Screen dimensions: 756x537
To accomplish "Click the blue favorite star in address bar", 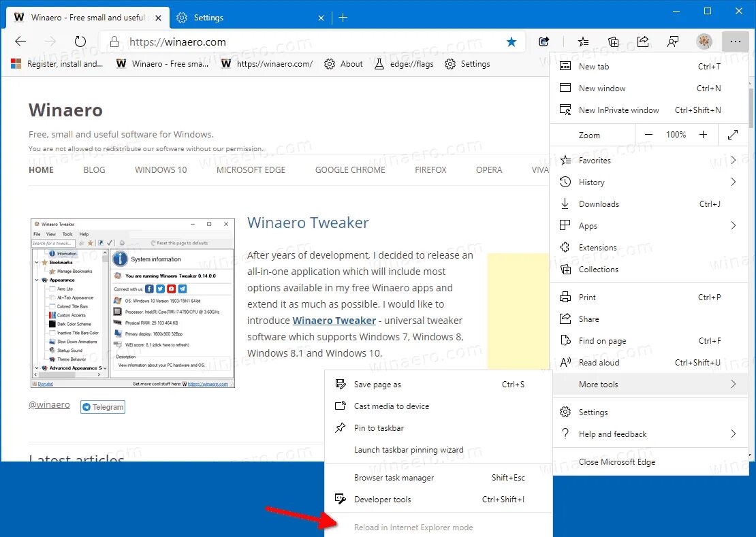I will click(x=511, y=42).
